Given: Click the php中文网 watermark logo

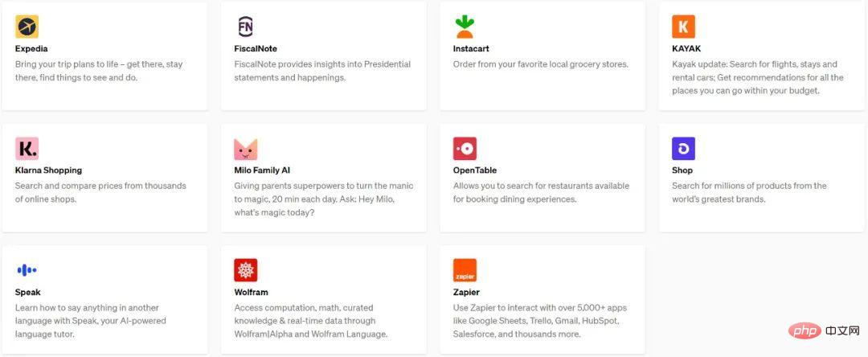Looking at the screenshot, I should tap(826, 331).
